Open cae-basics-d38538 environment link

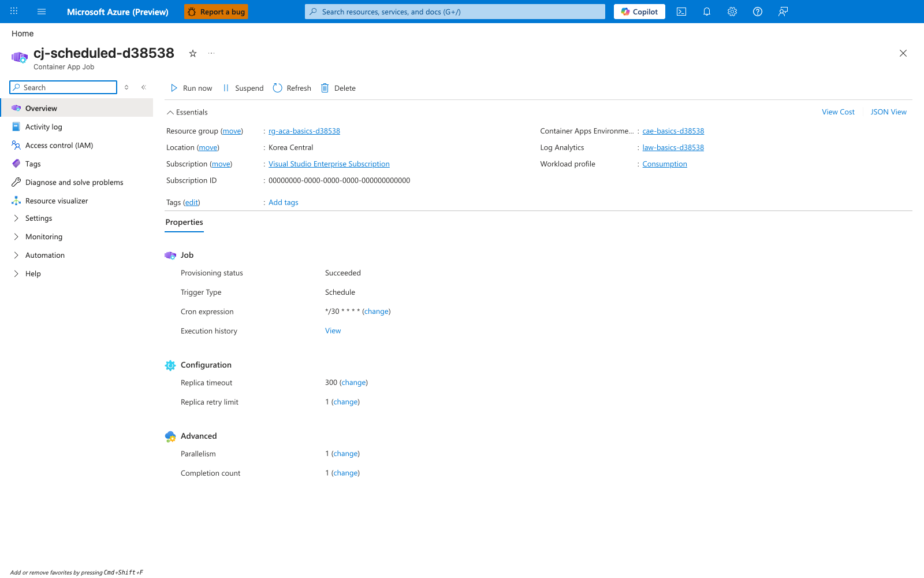click(x=673, y=131)
